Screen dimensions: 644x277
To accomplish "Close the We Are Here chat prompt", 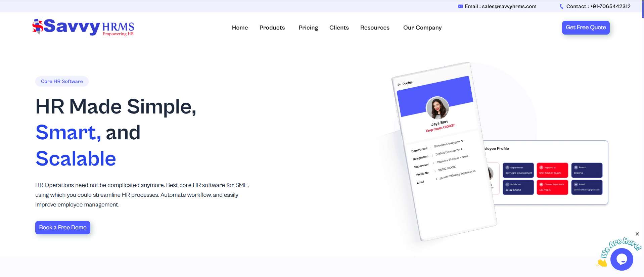I will (637, 234).
